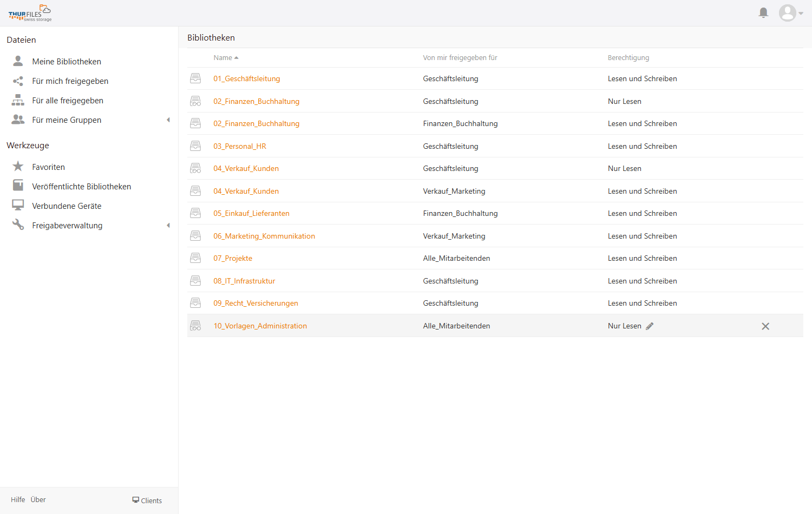Go to Meine Bibliotheken
This screenshot has width=812, height=514.
[x=67, y=62]
